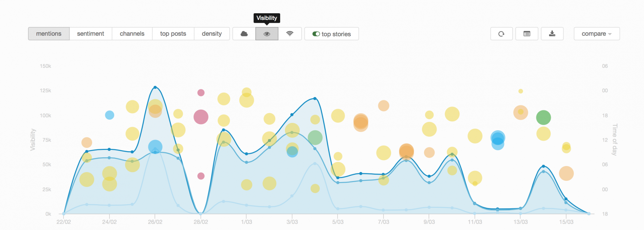The image size is (644, 230).
Task: Click the wifi signal icon button
Action: pos(290,34)
